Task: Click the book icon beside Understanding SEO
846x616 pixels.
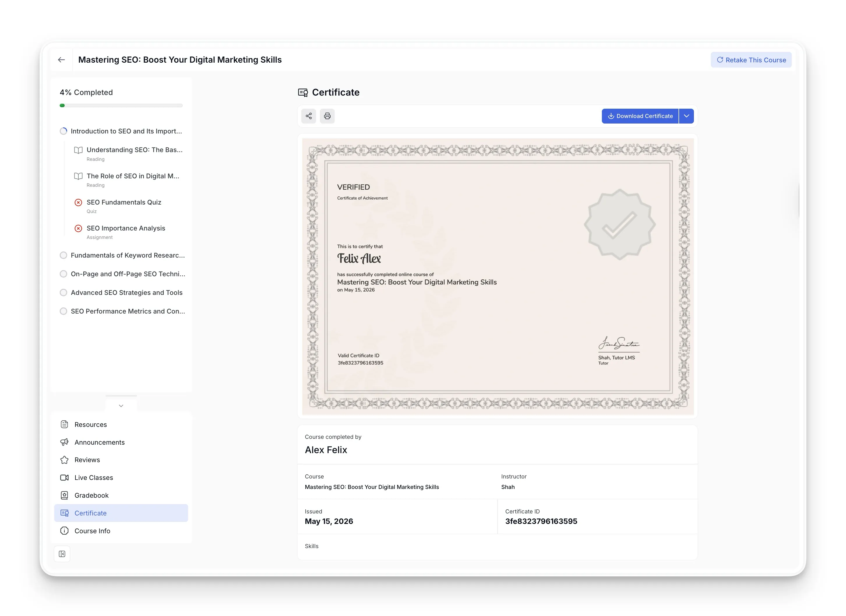Action: [78, 150]
